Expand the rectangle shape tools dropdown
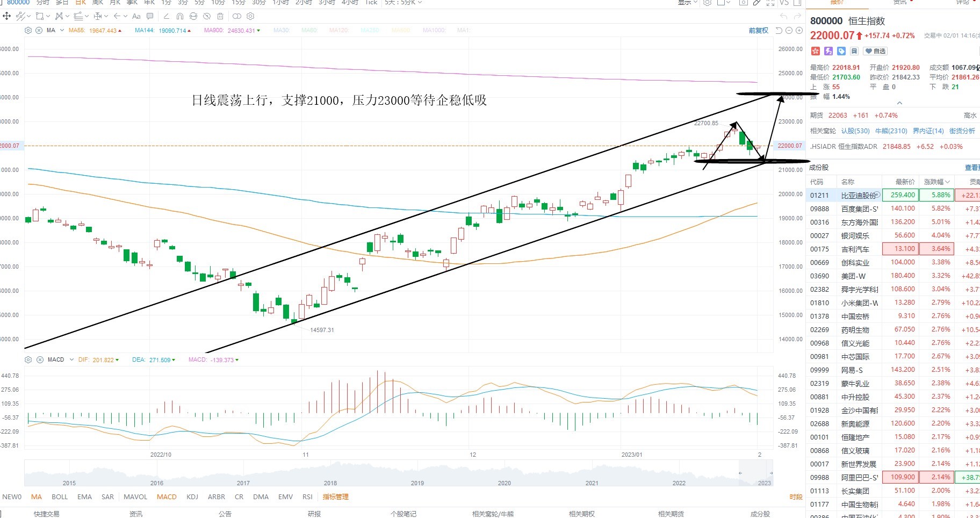The width and height of the screenshot is (980, 518). (x=48, y=16)
